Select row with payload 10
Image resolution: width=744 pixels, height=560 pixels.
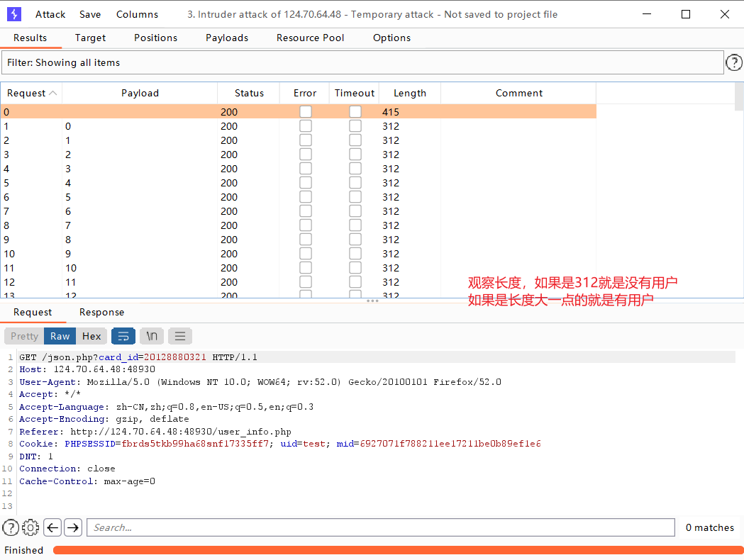pyautogui.click(x=299, y=268)
